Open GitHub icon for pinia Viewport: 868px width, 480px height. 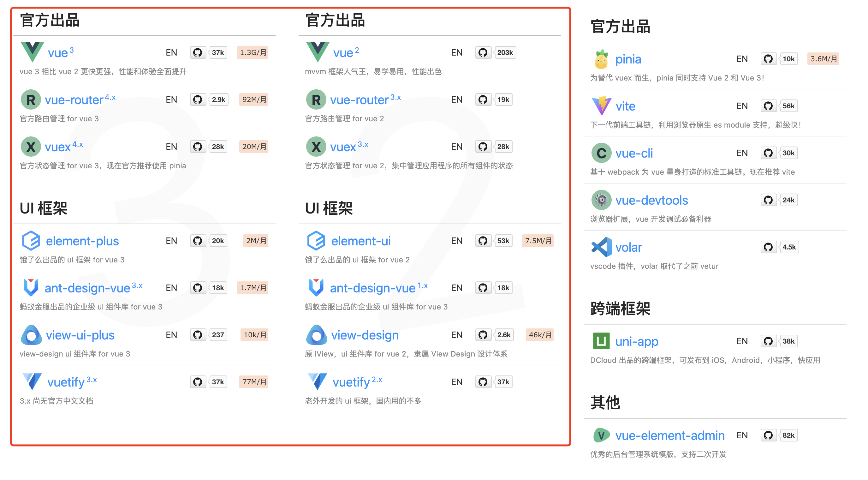[768, 59]
